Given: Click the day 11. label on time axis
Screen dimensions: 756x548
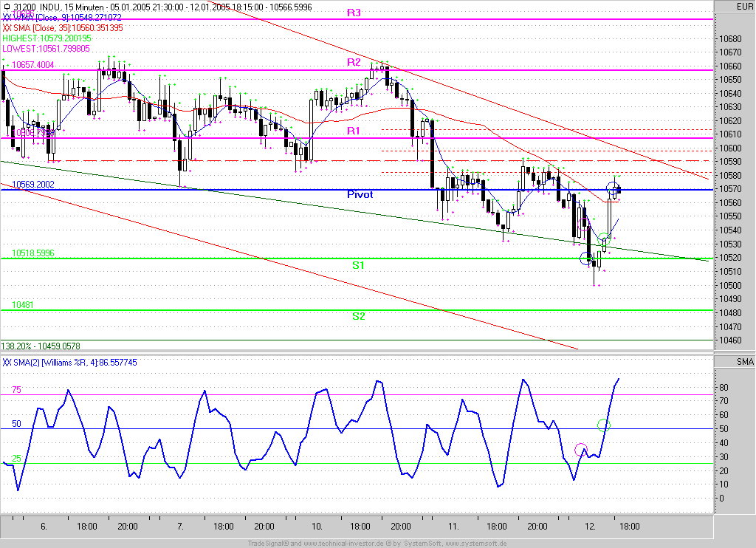Looking at the screenshot, I should pos(453,527).
